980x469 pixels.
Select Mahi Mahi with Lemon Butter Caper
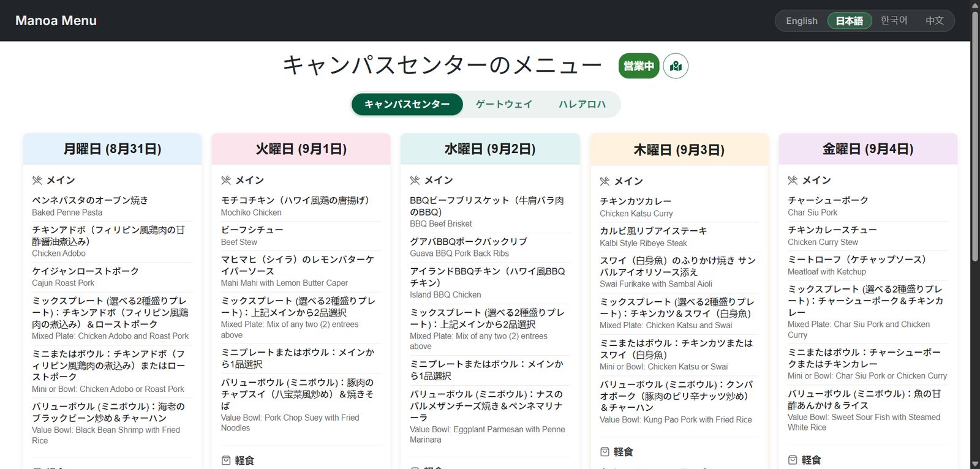(x=301, y=271)
